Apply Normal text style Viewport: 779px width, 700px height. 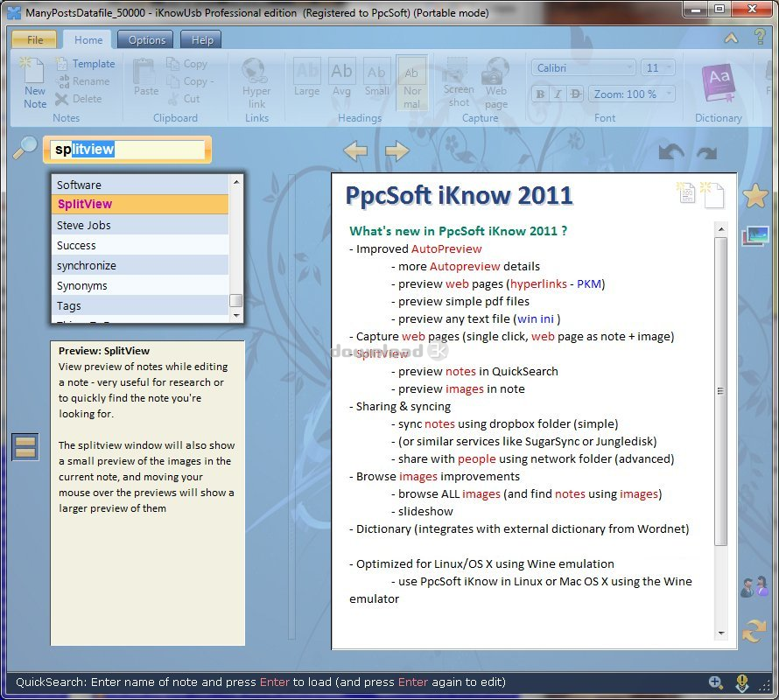click(412, 82)
